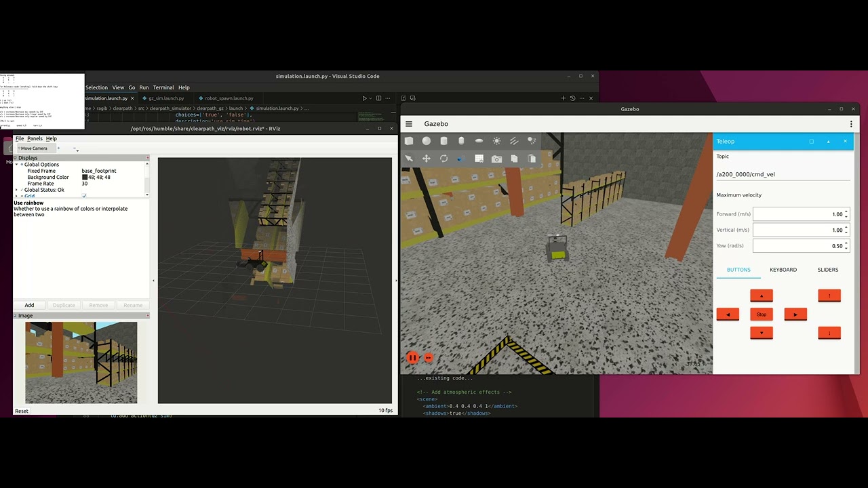This screenshot has height=488, width=868.
Task: Expand the Grid display item
Action: [x=16, y=196]
